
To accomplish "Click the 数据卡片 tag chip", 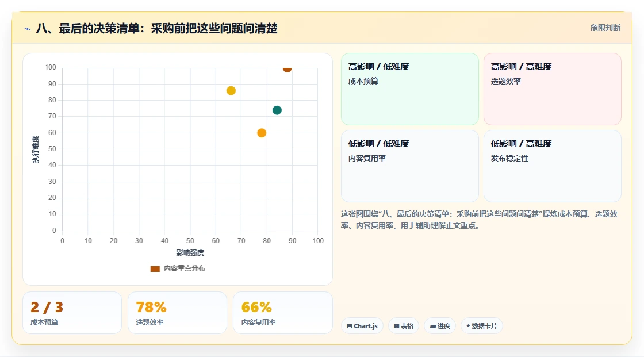I will pyautogui.click(x=482, y=326).
